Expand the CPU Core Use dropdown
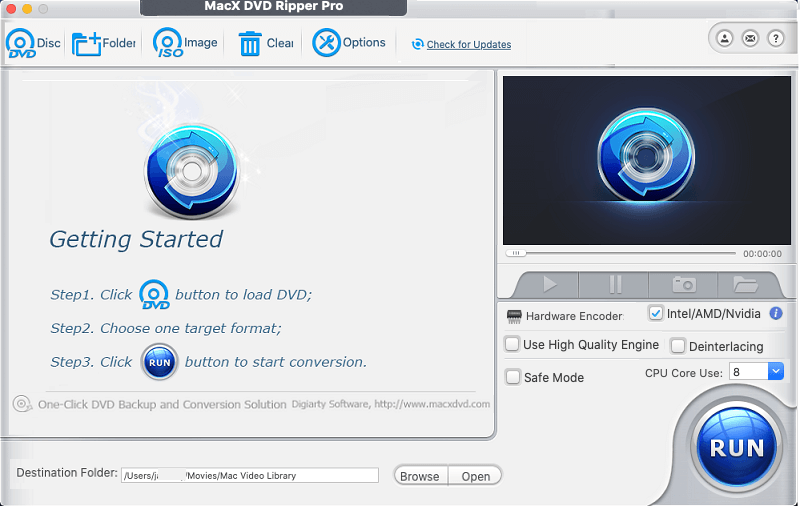Viewport: 800px width, 506px height. click(776, 371)
